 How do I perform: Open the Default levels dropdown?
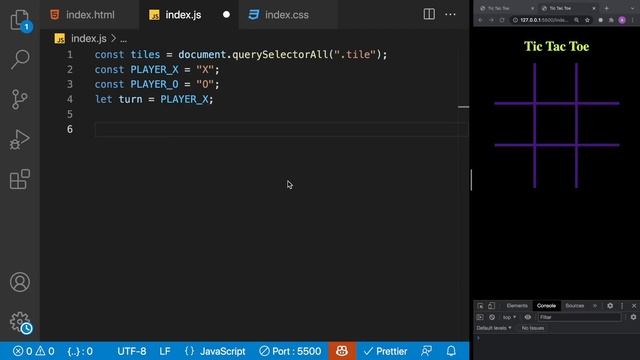(494, 328)
